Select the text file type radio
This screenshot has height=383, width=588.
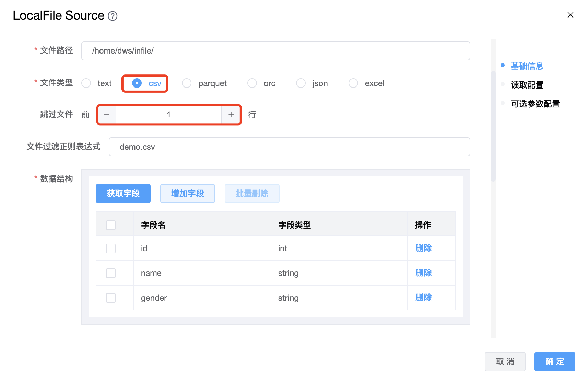coord(86,83)
